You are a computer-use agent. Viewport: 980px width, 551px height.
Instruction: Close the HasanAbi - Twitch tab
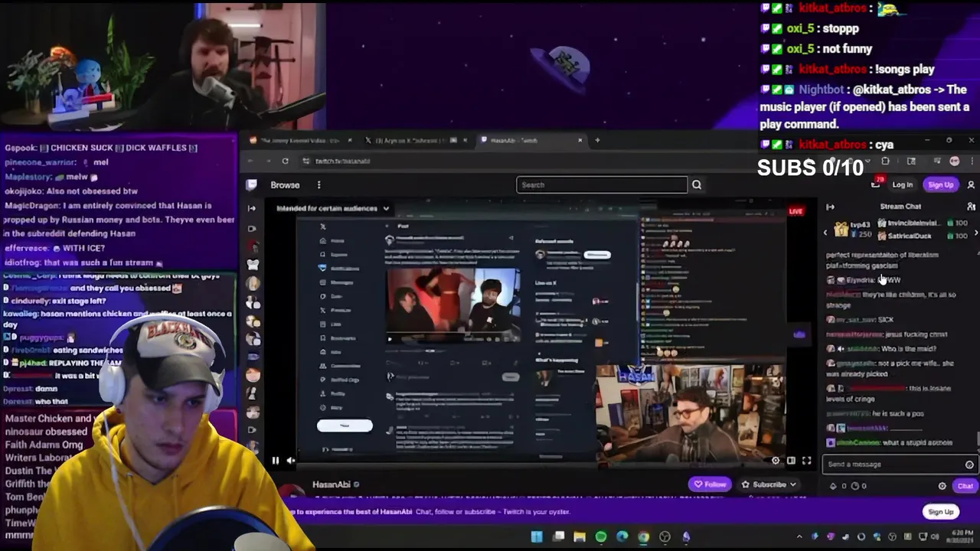580,140
